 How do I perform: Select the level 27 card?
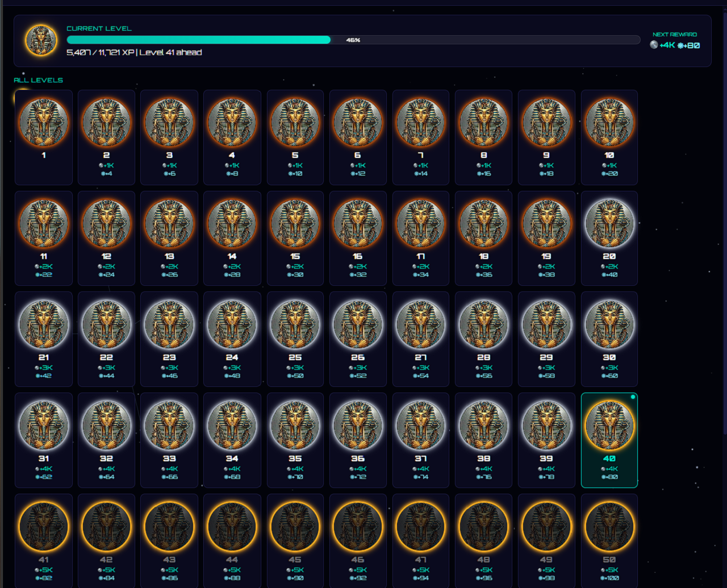[x=420, y=340]
